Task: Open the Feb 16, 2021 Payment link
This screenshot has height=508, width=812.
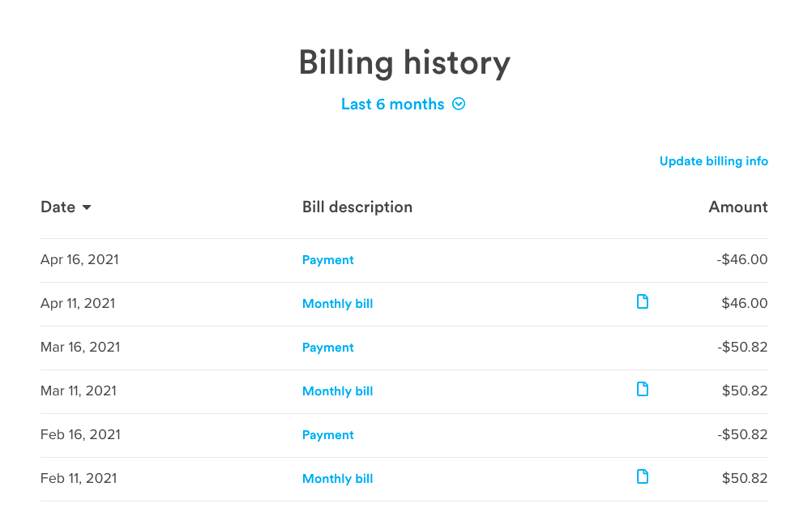Action: pyautogui.click(x=328, y=435)
